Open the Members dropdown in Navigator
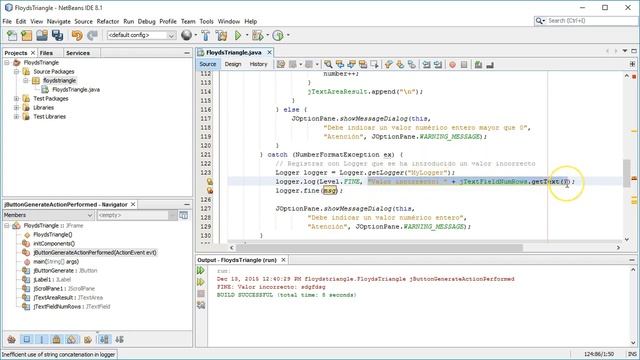Screen dimensions: 640x360 pyautogui.click(x=49, y=215)
